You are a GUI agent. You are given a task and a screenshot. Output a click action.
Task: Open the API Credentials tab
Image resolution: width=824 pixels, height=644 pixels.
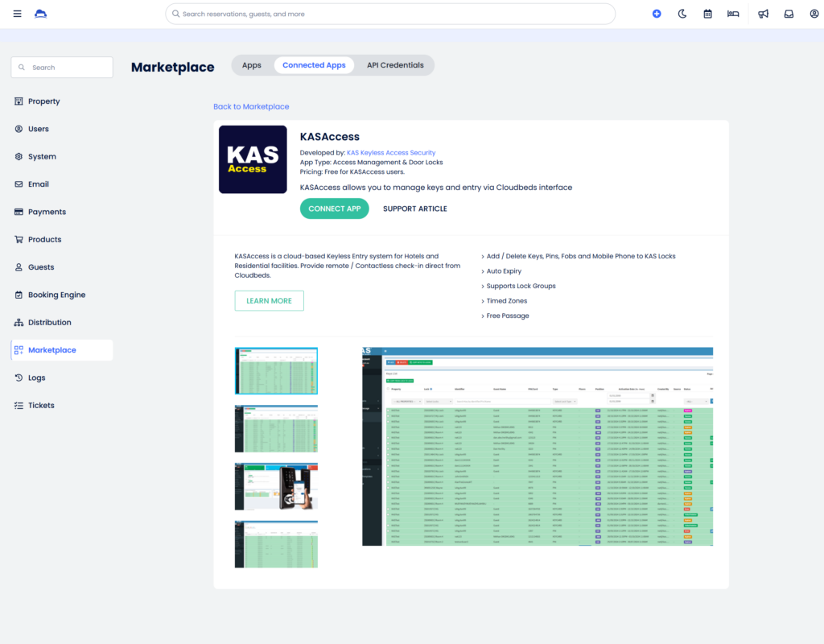[395, 65]
